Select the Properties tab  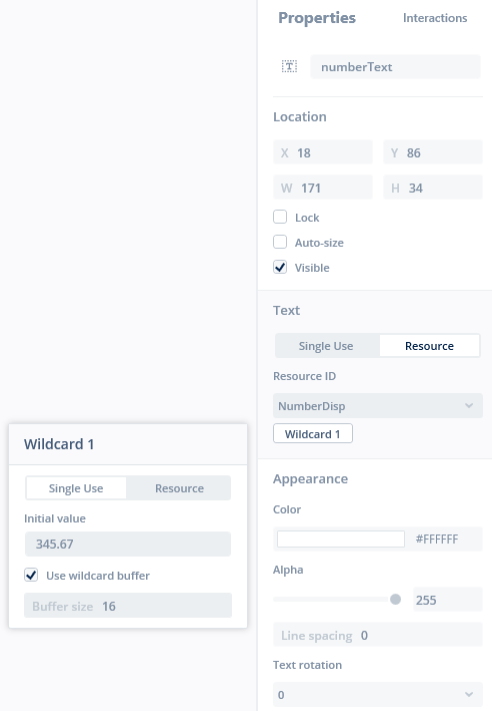(x=317, y=18)
